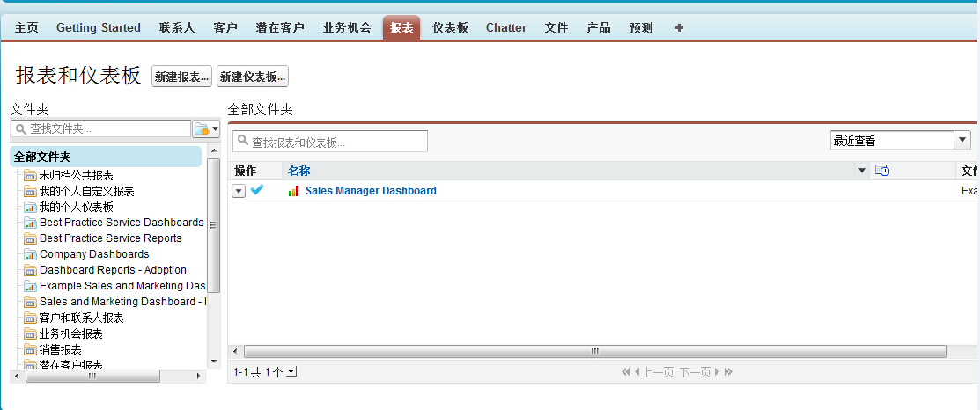
Task: Click the blue checkmark follow icon
Action: pos(257,190)
